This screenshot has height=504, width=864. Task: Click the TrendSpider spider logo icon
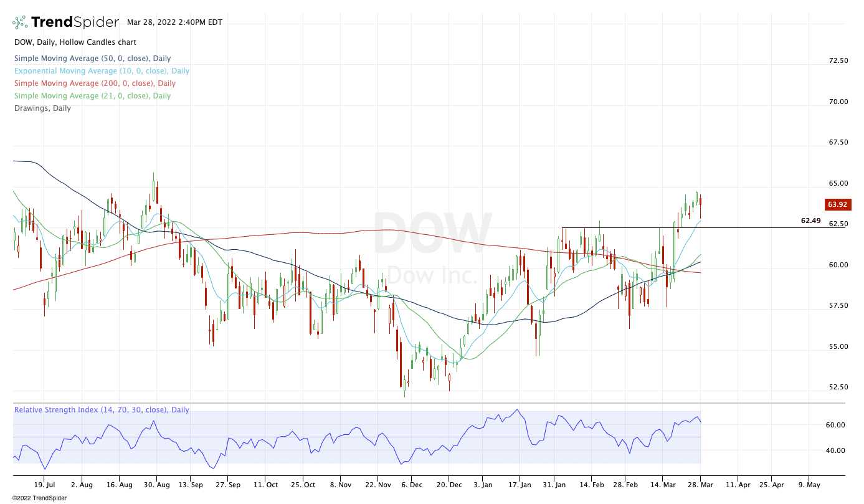(x=20, y=22)
